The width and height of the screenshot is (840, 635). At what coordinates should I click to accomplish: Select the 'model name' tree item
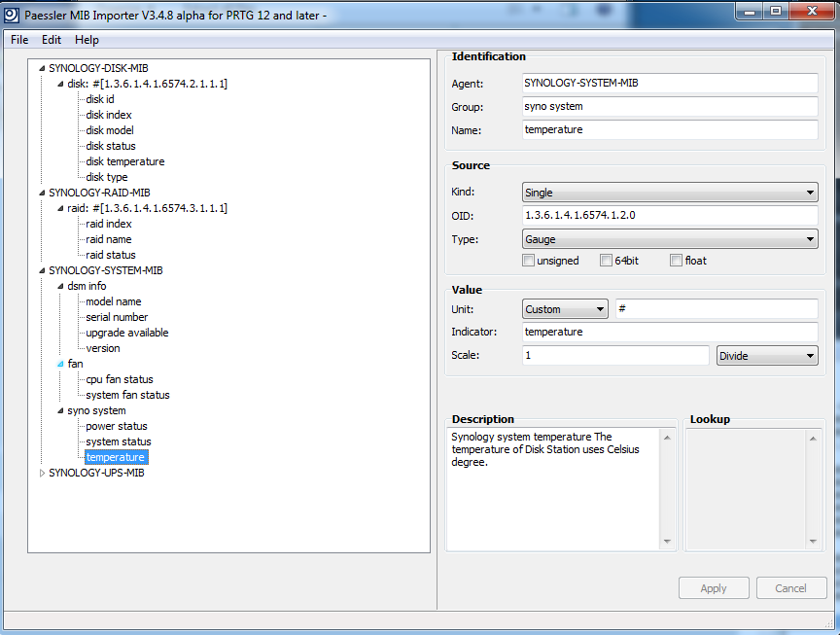click(114, 301)
